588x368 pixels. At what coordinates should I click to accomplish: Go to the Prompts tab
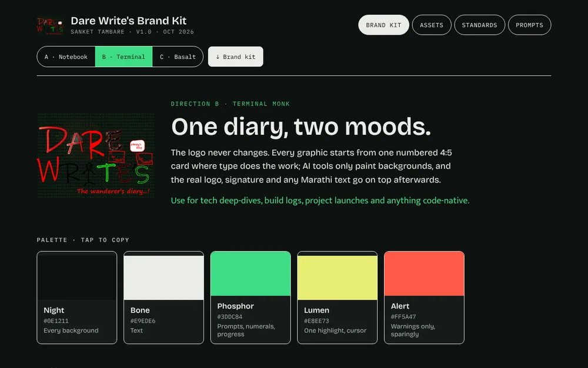[x=530, y=25]
